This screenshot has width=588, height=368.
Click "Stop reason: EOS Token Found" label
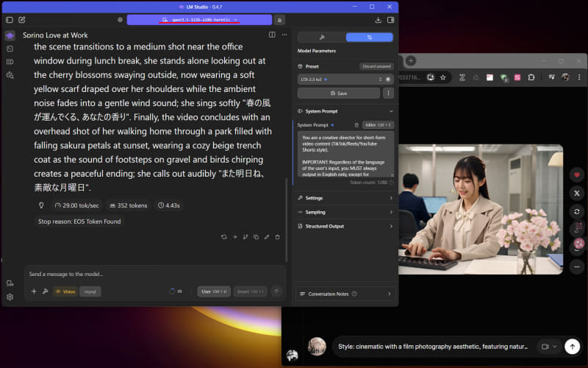[79, 222]
